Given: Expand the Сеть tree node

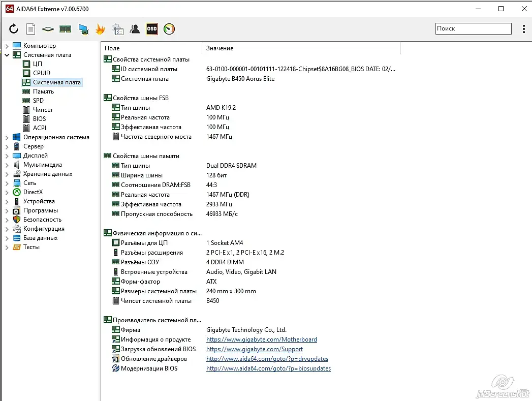Looking at the screenshot, I should point(7,183).
